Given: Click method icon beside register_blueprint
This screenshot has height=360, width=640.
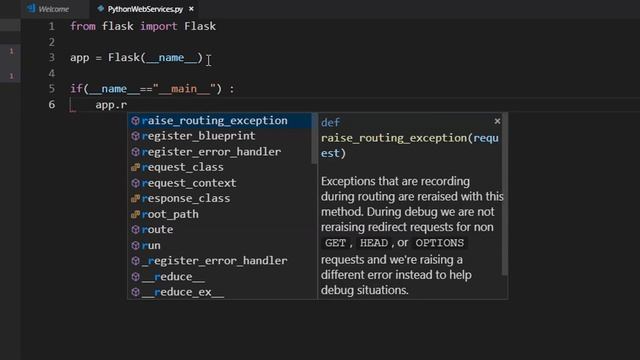Looking at the screenshot, I should pyautogui.click(x=136, y=136).
